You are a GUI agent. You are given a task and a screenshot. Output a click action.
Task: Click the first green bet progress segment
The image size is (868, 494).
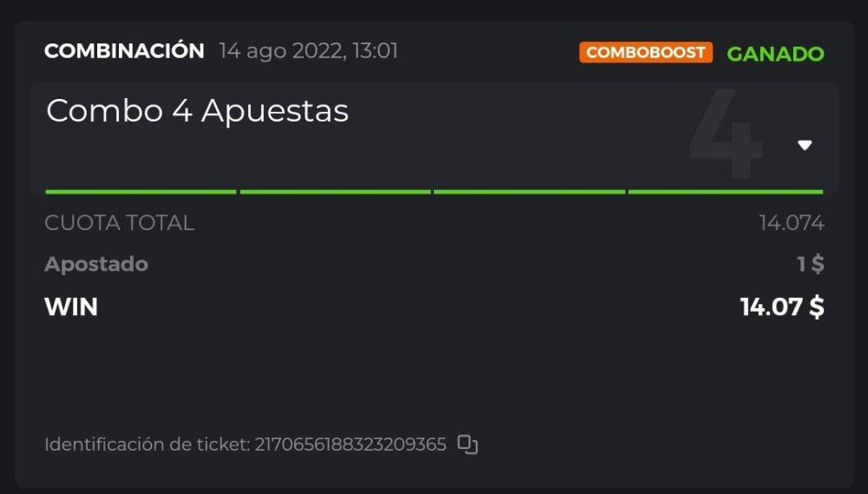point(141,191)
